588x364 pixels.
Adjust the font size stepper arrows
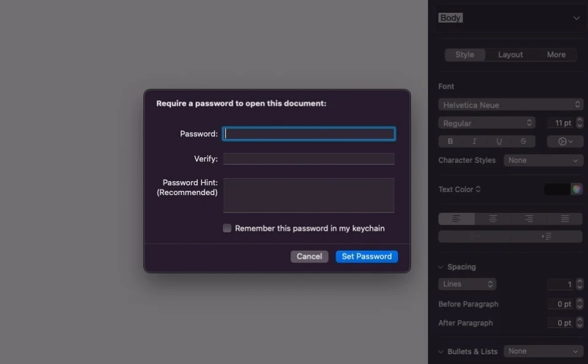(579, 123)
